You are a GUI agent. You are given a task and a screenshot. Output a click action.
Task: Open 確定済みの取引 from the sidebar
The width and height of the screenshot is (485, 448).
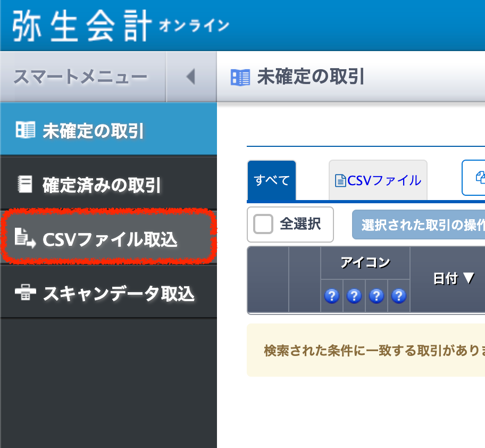[x=101, y=185]
